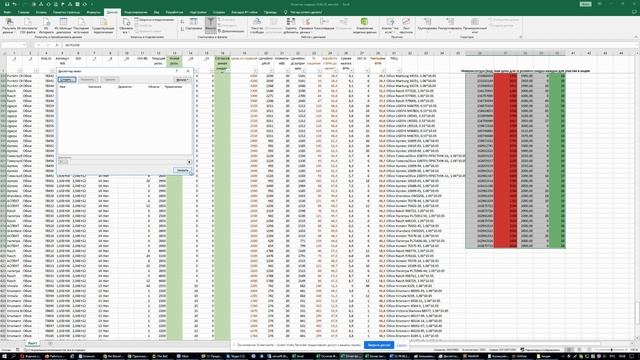Switch to the Файл tab

coord(7,12)
